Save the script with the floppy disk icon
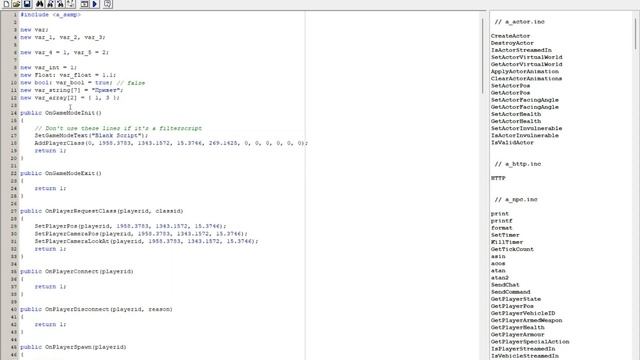Screen dimensions: 640x360 tap(27, 4)
